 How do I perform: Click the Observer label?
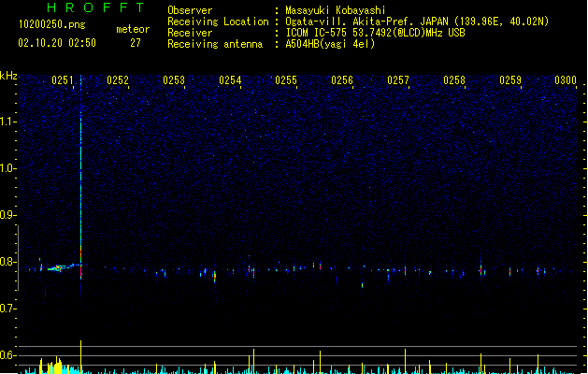[190, 10]
